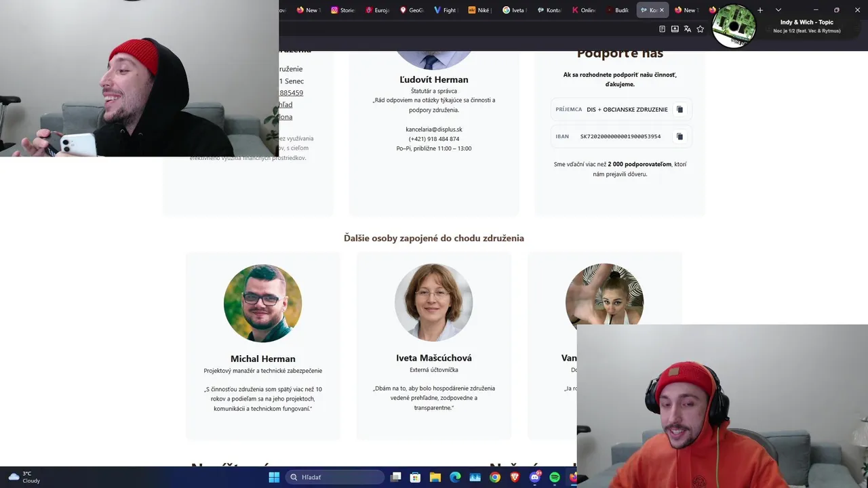
Task: Open a new browser tab
Action: point(760,10)
